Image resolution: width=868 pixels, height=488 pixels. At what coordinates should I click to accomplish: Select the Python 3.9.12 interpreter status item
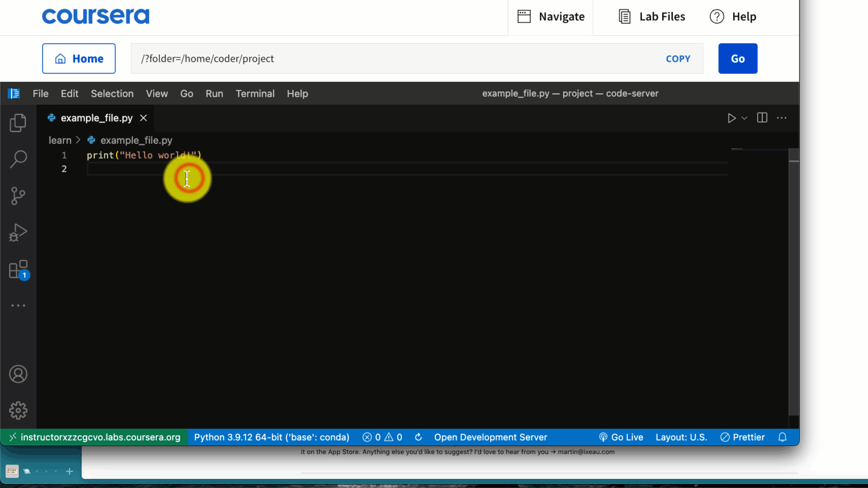point(272,437)
